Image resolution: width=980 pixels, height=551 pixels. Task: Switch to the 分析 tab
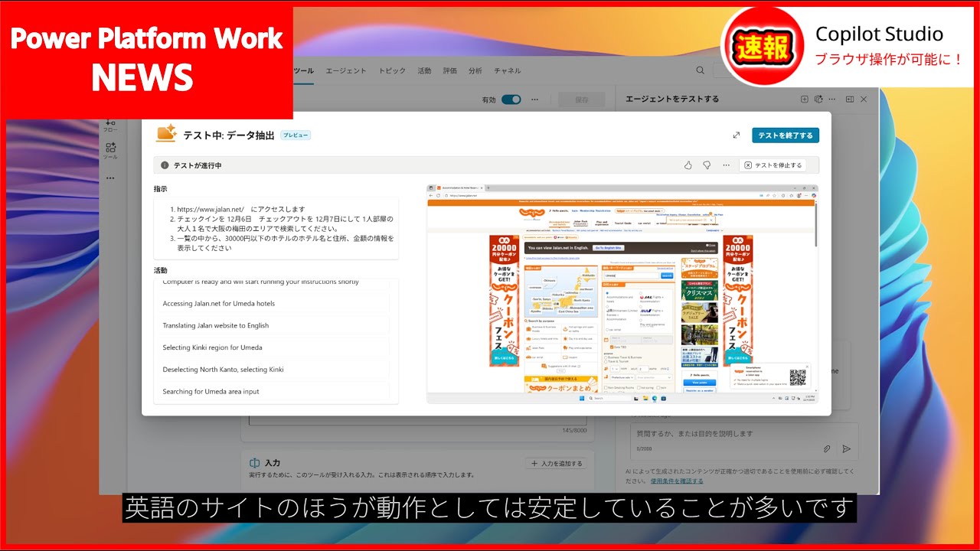click(475, 70)
